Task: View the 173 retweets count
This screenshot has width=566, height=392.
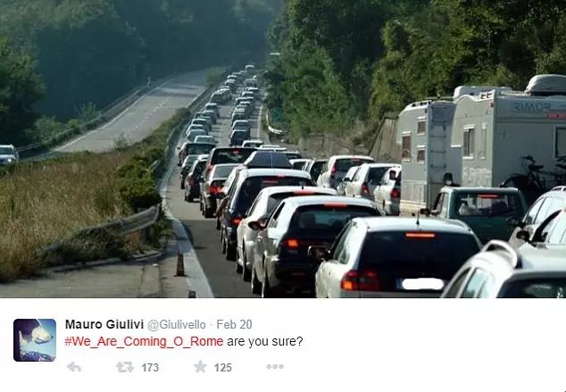Action: tap(150, 368)
